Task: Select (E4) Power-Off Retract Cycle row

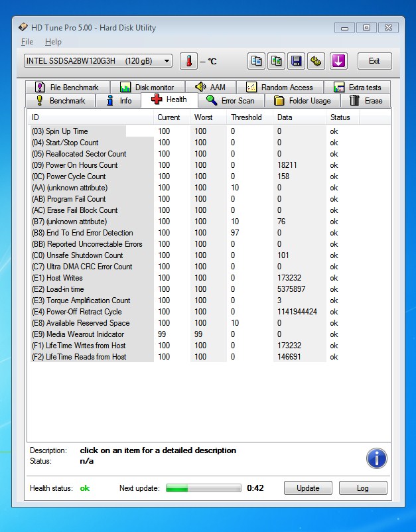Action: coord(209,312)
